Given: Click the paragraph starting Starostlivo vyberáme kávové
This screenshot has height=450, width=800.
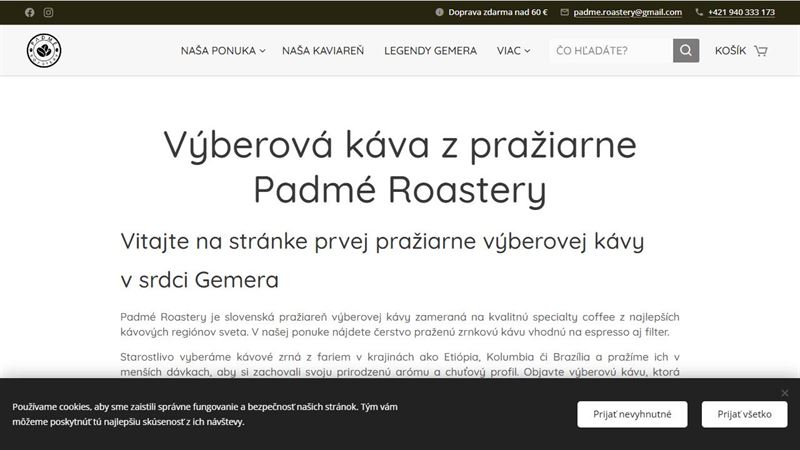Looking at the screenshot, I should point(400,364).
